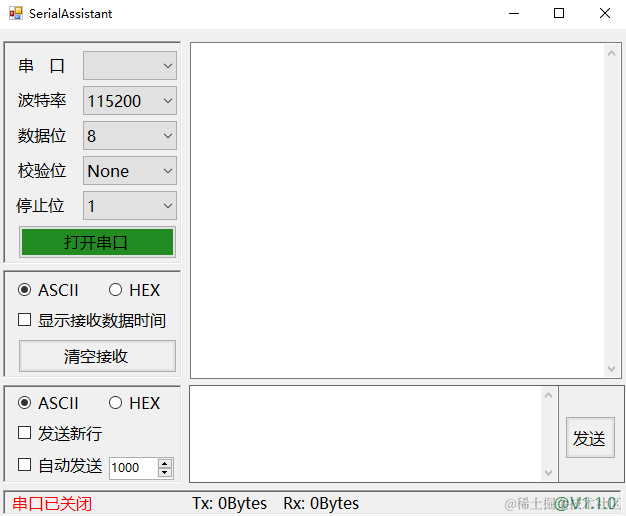Click the SerialAssistant app icon in title bar
The image size is (626, 516).
coord(16,14)
